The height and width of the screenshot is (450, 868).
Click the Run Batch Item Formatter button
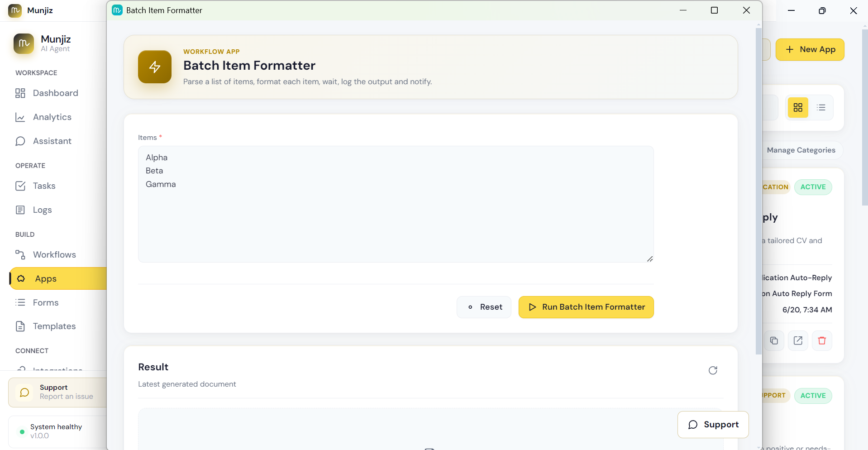click(586, 307)
